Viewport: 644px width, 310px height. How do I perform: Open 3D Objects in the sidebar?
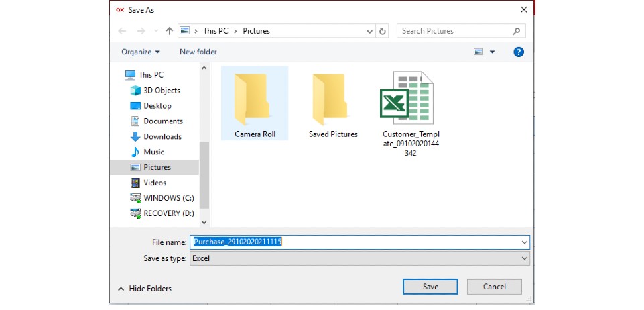click(155, 91)
